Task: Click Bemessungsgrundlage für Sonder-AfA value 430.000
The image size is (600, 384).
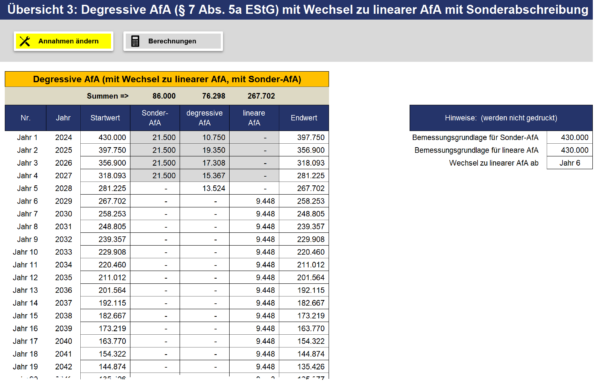Action: 569,137
